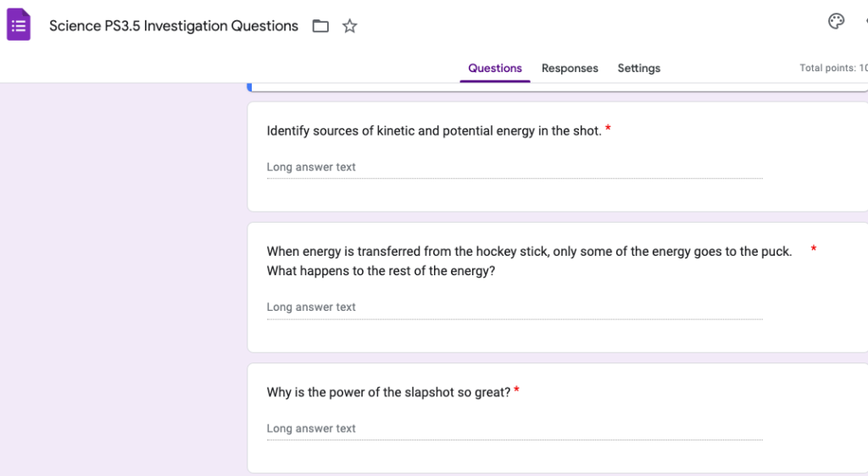Open the customize theme palette icon
Image resolution: width=868 pixels, height=476 pixels.
point(836,22)
